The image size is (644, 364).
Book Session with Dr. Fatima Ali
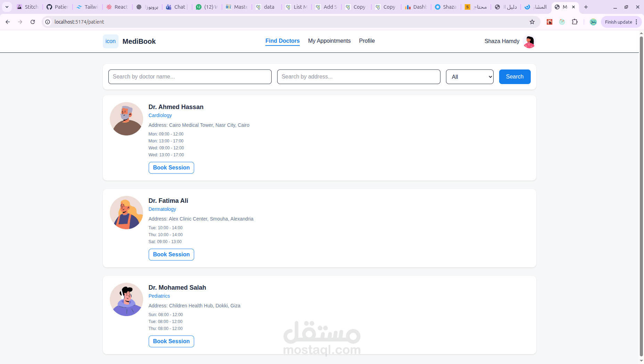[x=171, y=255]
